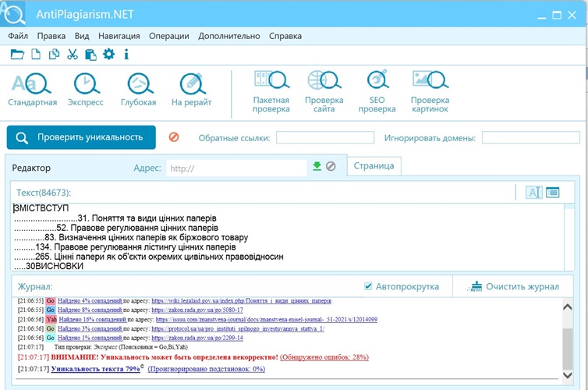This screenshot has width=588, height=390.
Task: Start the Стандартная check
Action: pos(32,90)
